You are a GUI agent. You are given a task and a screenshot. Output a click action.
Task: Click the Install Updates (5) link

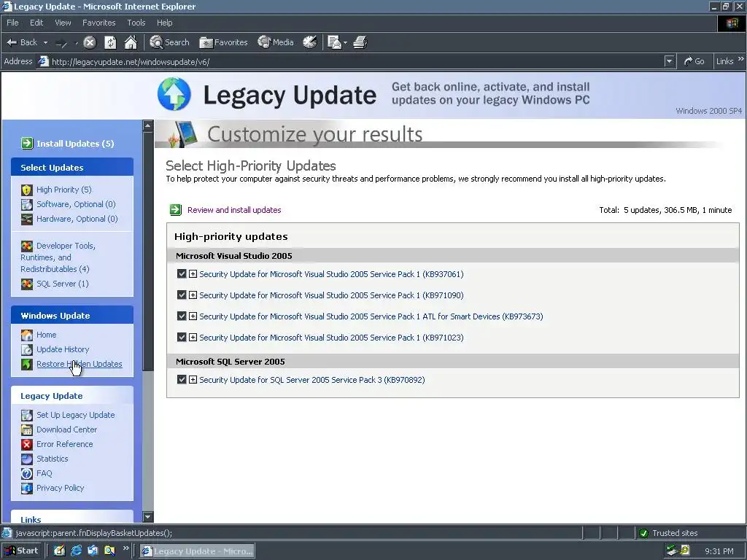click(75, 144)
